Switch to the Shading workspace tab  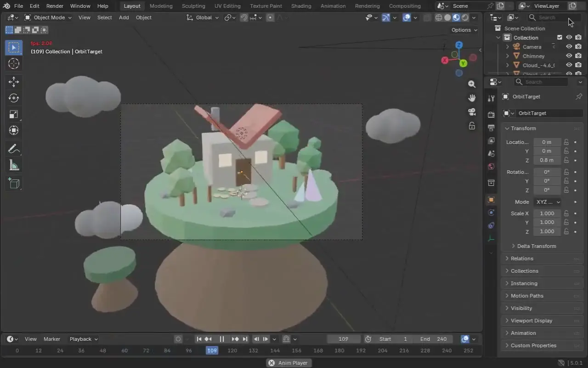coord(301,6)
